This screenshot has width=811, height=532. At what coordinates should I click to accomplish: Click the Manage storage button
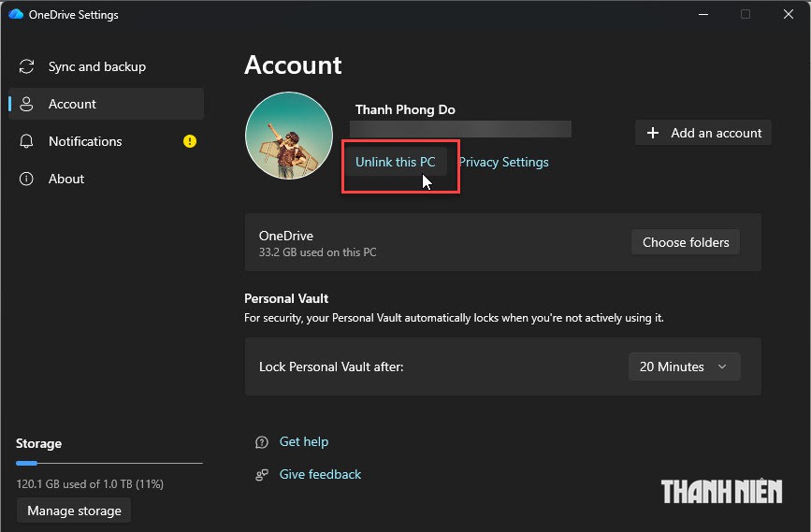pos(74,510)
